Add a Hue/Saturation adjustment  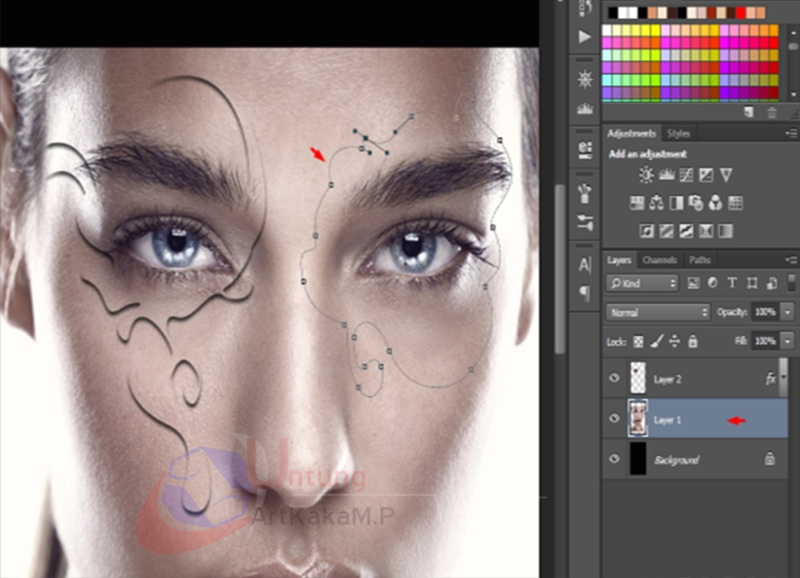[636, 203]
